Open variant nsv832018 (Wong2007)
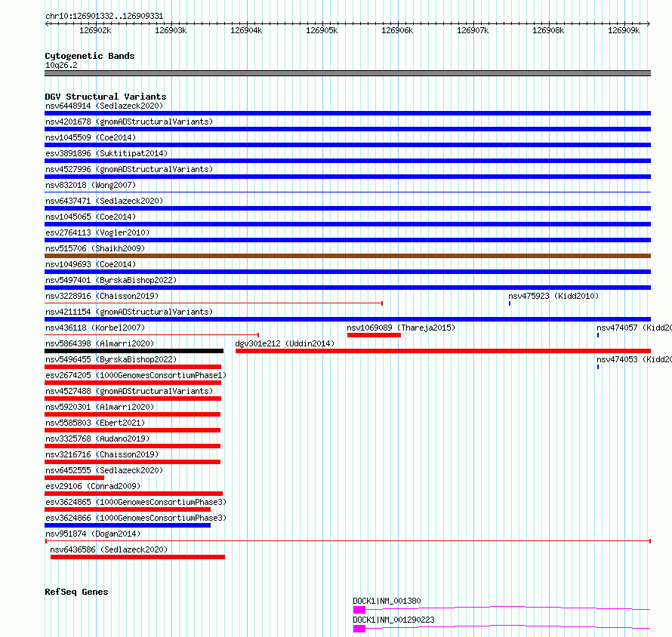 (91, 185)
